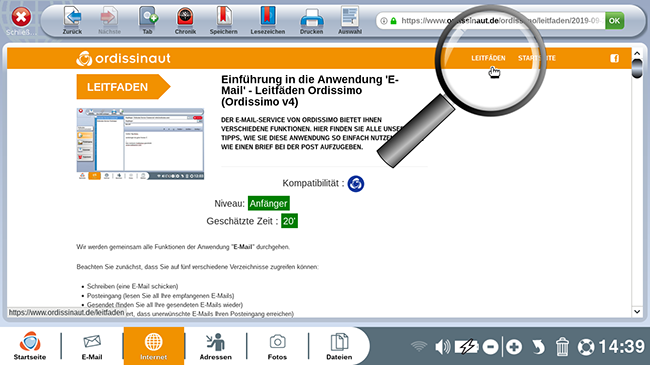Click the 'Schreiben (eine E-Mail schicken)' bullet
Image resolution: width=650 pixels, height=365 pixels.
pyautogui.click(x=133, y=286)
